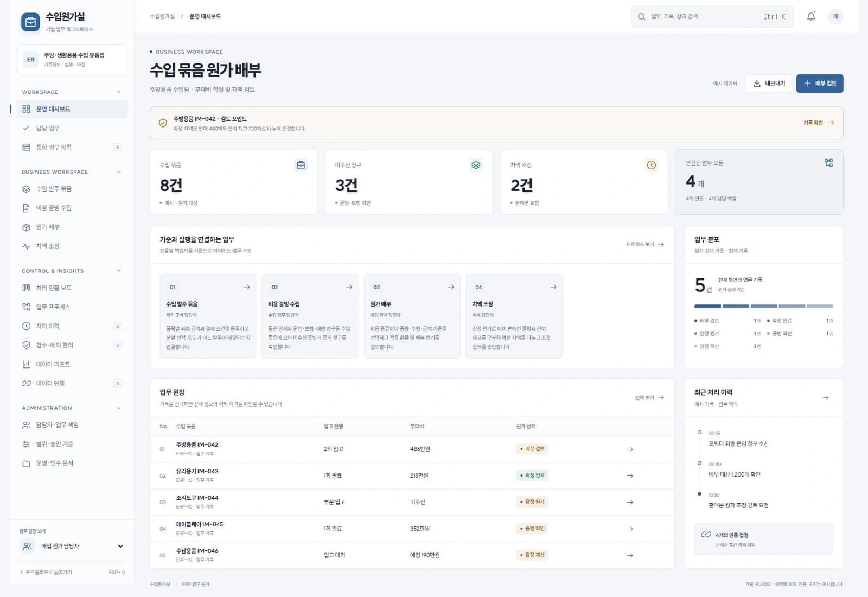This screenshot has width=868, height=597.
Task: Click the 전체 보기 link in 업무 원장
Action: [649, 398]
